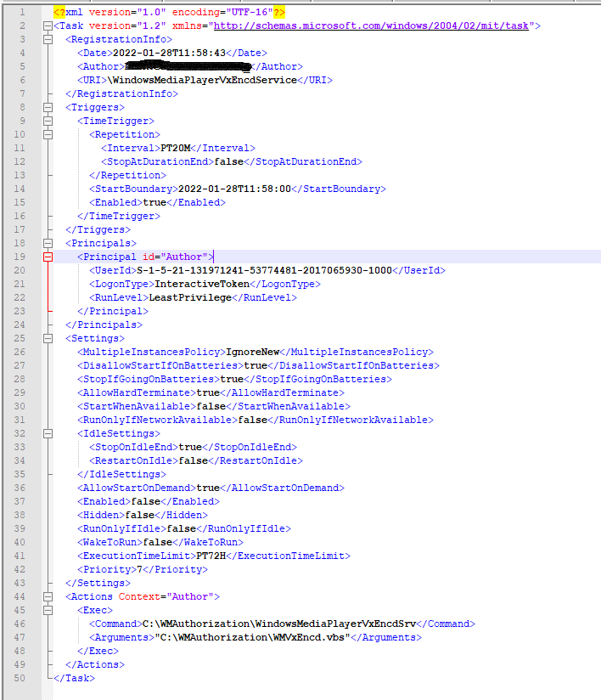
Task: Click line number 46 in the margin
Action: [20, 624]
